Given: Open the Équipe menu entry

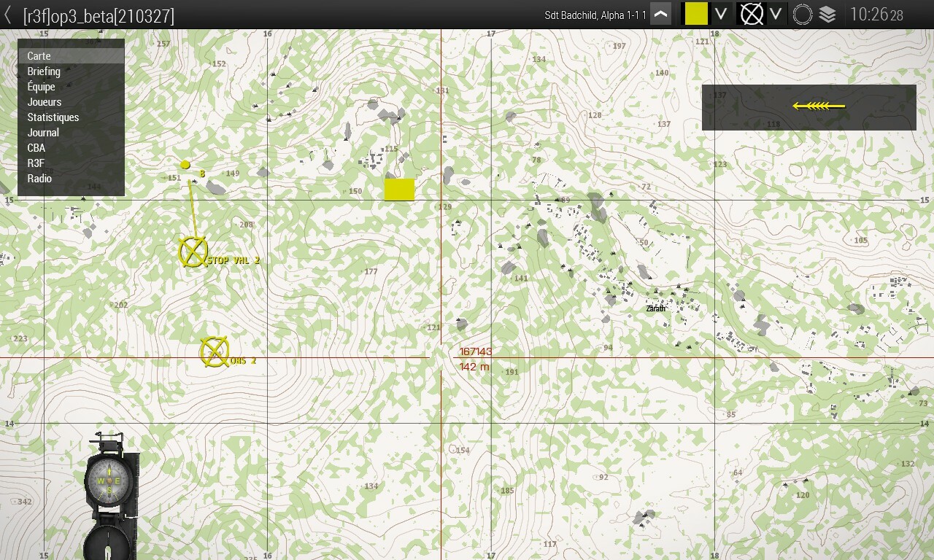Looking at the screenshot, I should tap(72, 87).
